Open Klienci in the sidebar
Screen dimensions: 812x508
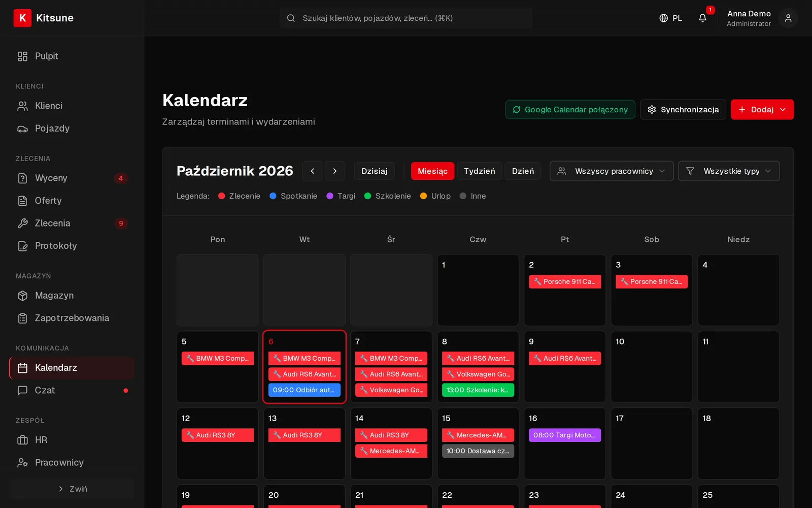point(72,106)
